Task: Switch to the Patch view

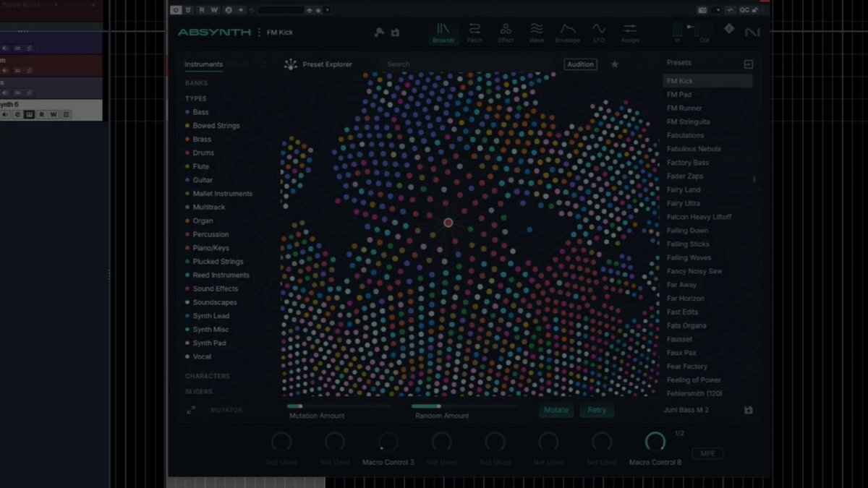Action: pos(475,33)
